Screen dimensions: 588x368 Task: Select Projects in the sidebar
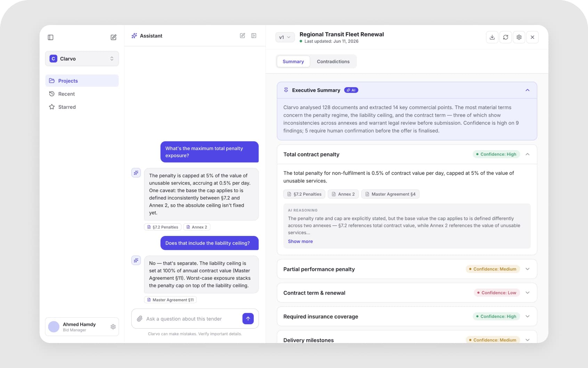tap(82, 81)
